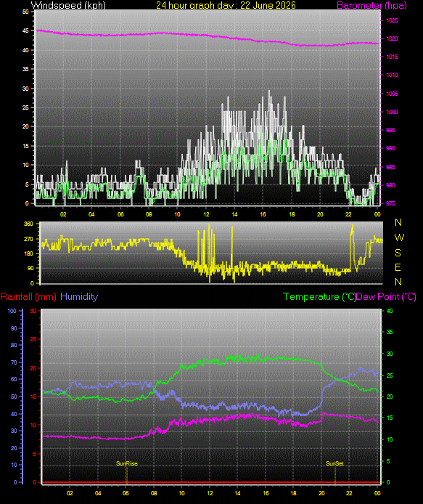423x504 pixels.
Task: Click the SunRise marker on bottom graph
Action: pos(126,463)
